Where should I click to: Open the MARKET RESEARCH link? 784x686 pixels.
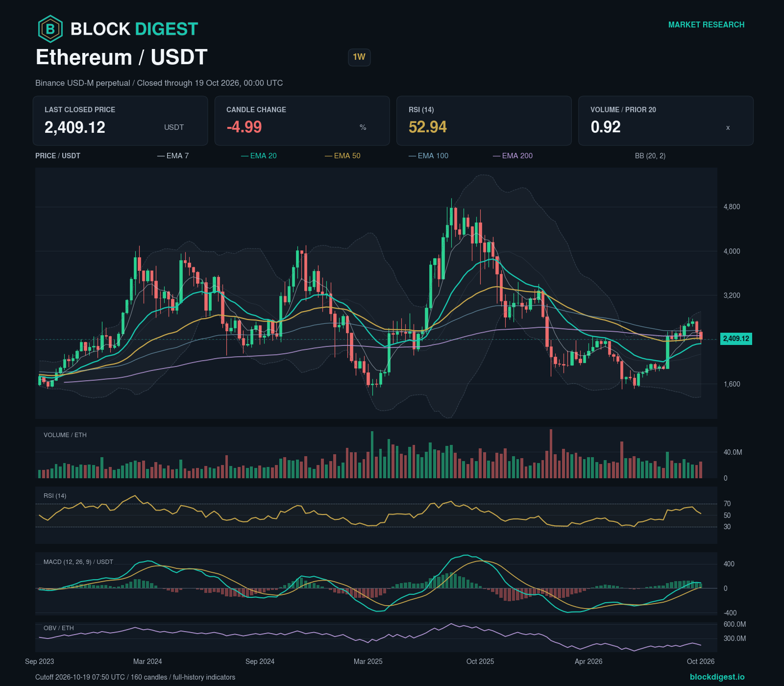(706, 24)
